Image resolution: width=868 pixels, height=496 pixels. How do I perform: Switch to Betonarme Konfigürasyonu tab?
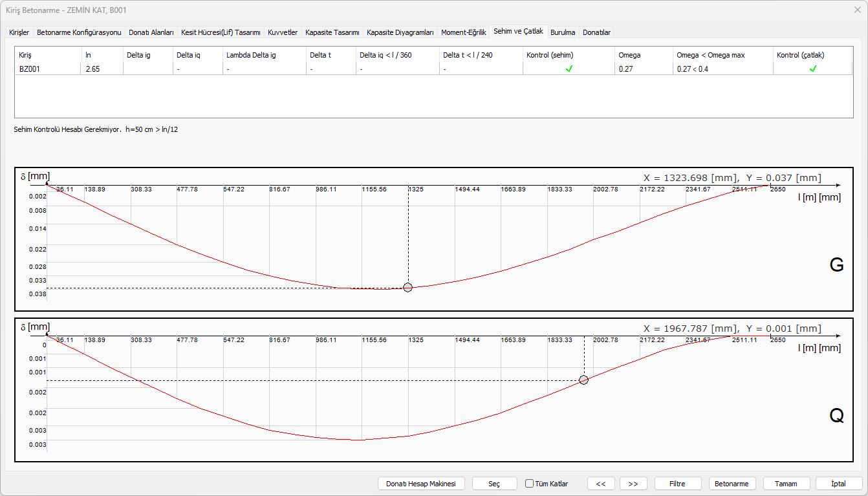79,32
